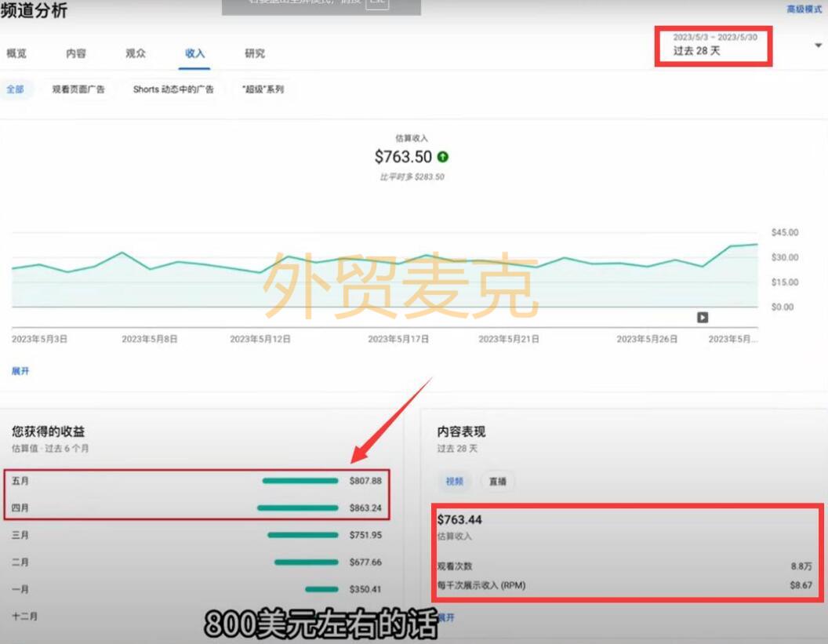
Task: Click the 五月 earnings bar
Action: [x=300, y=482]
